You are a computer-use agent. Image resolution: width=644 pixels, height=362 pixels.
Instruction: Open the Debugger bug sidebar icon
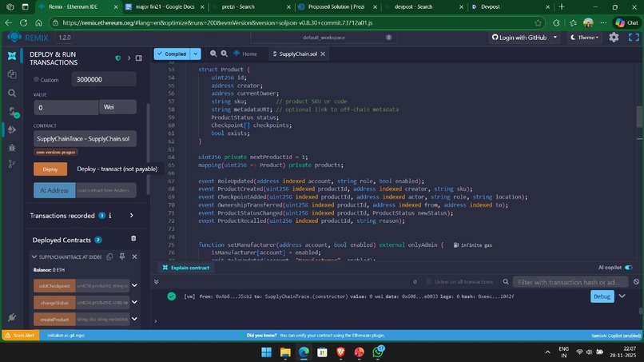(12, 148)
